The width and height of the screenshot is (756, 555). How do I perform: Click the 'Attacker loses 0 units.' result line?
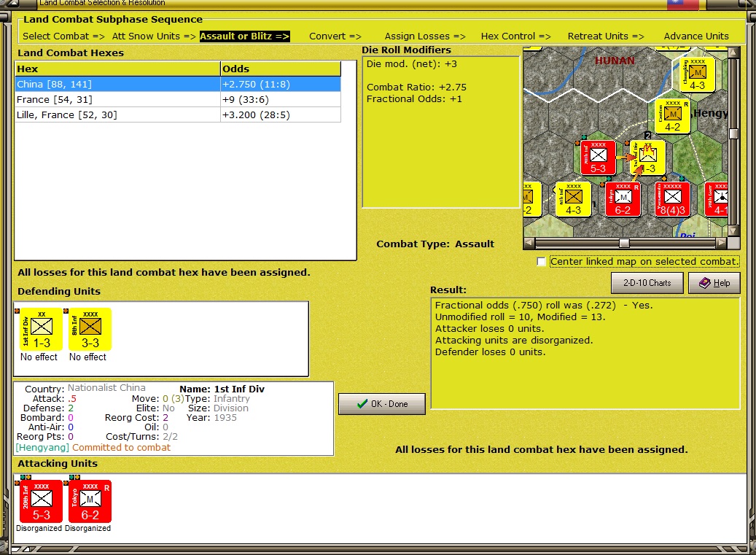pos(489,328)
